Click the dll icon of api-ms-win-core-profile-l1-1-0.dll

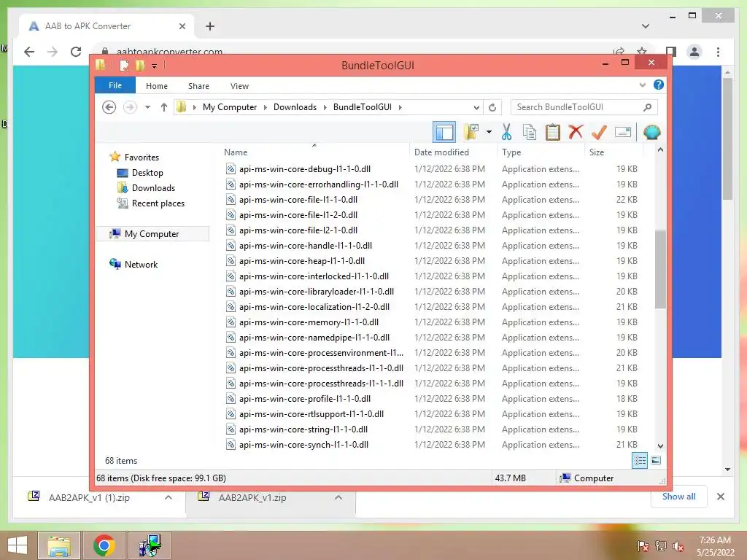pos(231,399)
